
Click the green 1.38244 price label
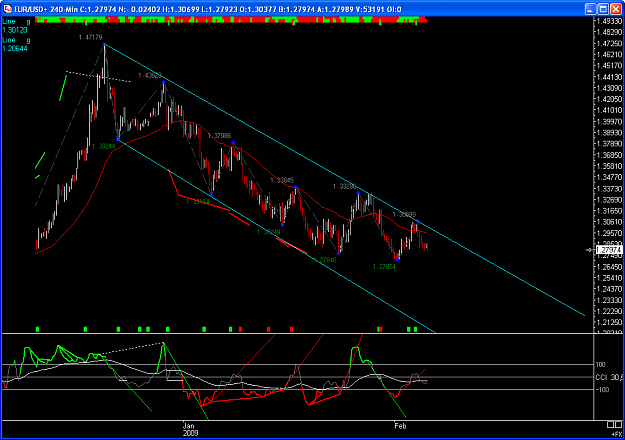point(103,147)
